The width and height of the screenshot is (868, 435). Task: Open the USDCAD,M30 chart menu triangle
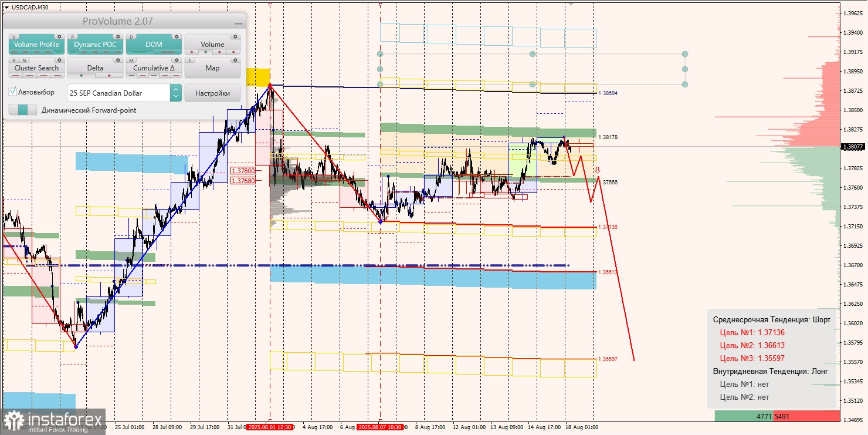(x=6, y=7)
